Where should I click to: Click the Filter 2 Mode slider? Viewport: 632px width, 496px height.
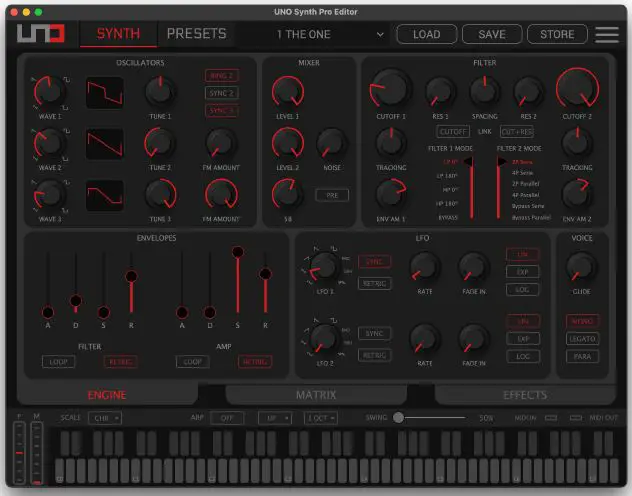click(499, 189)
